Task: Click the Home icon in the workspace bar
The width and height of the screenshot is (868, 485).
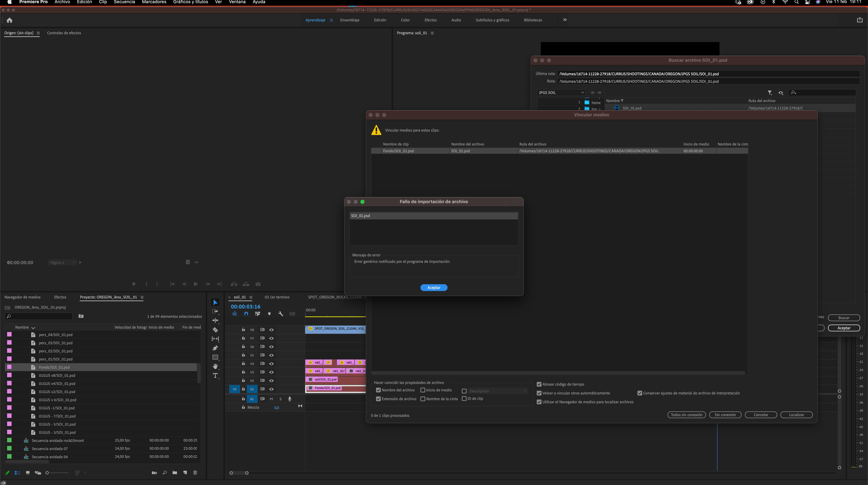Action: click(x=9, y=20)
